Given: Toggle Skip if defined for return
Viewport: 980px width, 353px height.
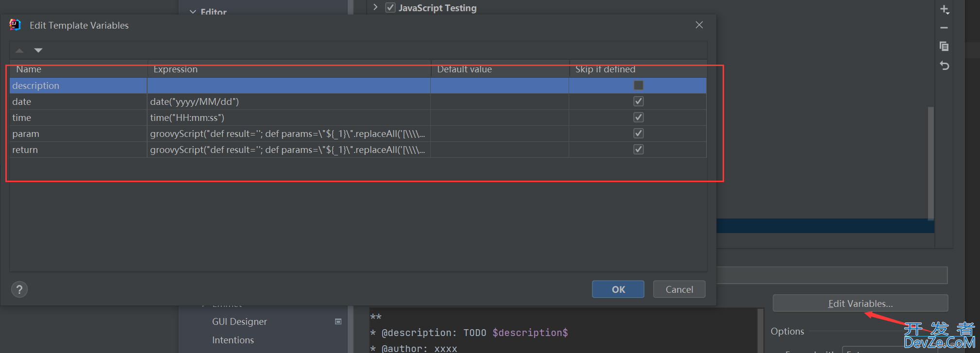Looking at the screenshot, I should pyautogui.click(x=639, y=150).
